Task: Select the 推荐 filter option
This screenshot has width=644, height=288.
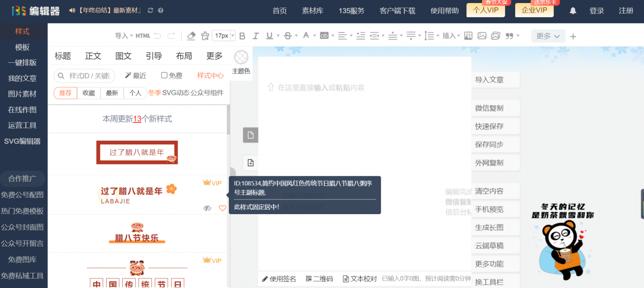Action: [65, 93]
